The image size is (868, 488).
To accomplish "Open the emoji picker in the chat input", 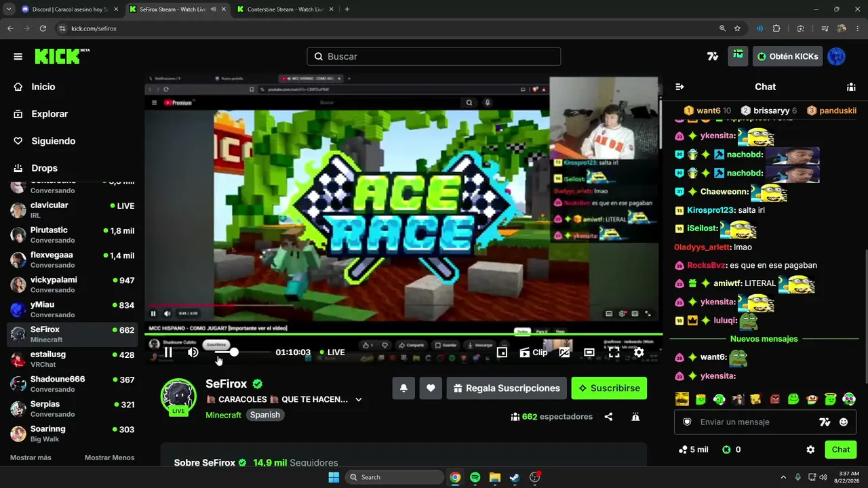I will [x=844, y=422].
